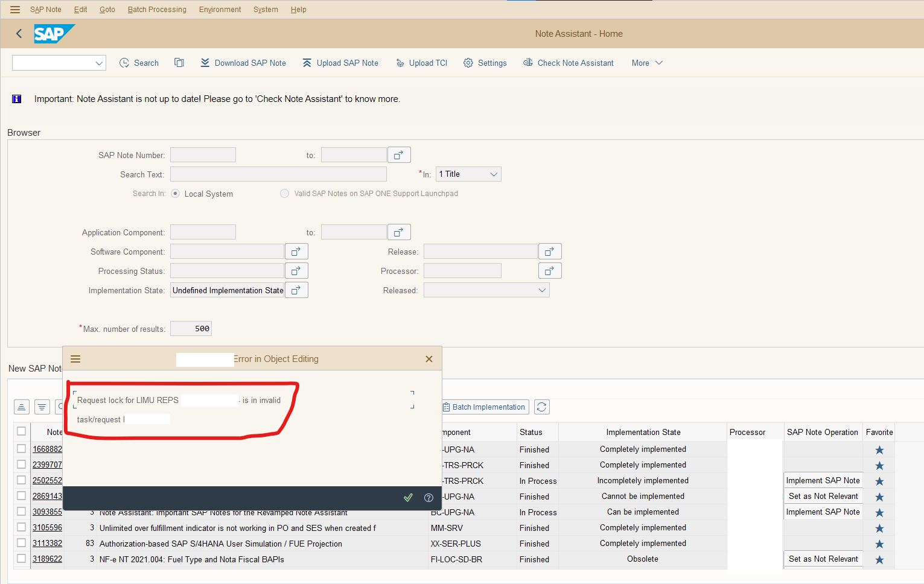
Task: Click the copy-pages icon next to Search
Action: (179, 63)
